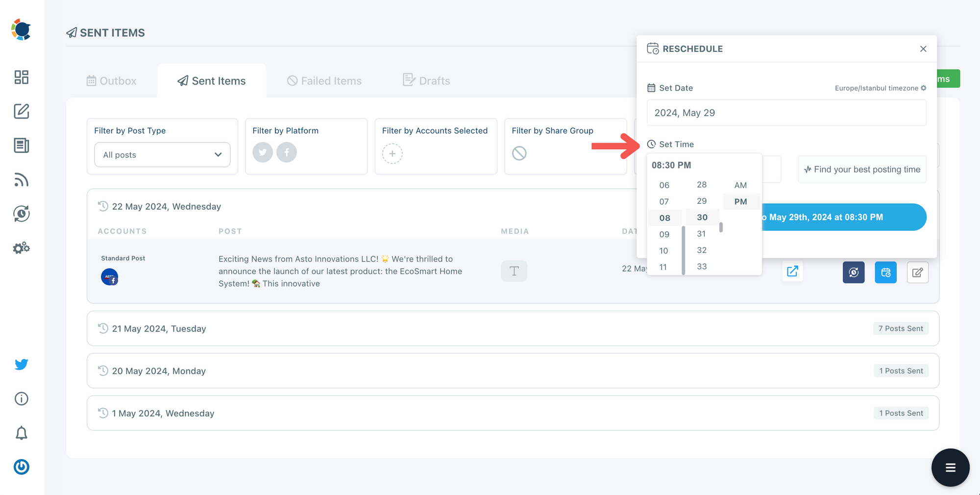Close the Reschedule panel
This screenshot has width=980, height=495.
(923, 49)
